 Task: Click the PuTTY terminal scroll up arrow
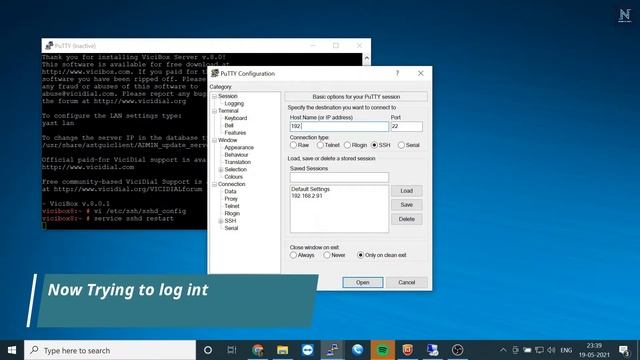point(366,59)
